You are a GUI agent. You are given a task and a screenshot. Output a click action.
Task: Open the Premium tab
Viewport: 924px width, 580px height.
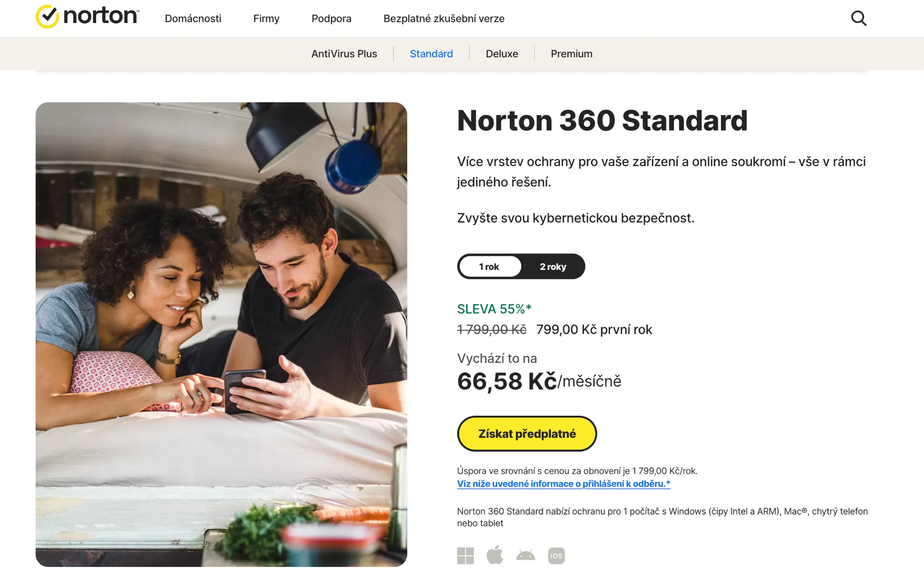[571, 53]
